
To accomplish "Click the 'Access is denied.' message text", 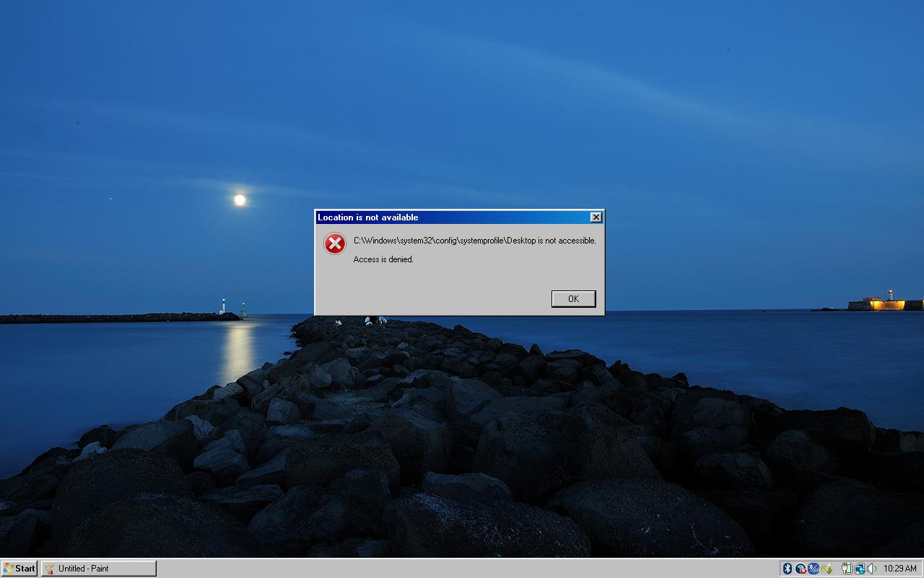I will tap(383, 259).
